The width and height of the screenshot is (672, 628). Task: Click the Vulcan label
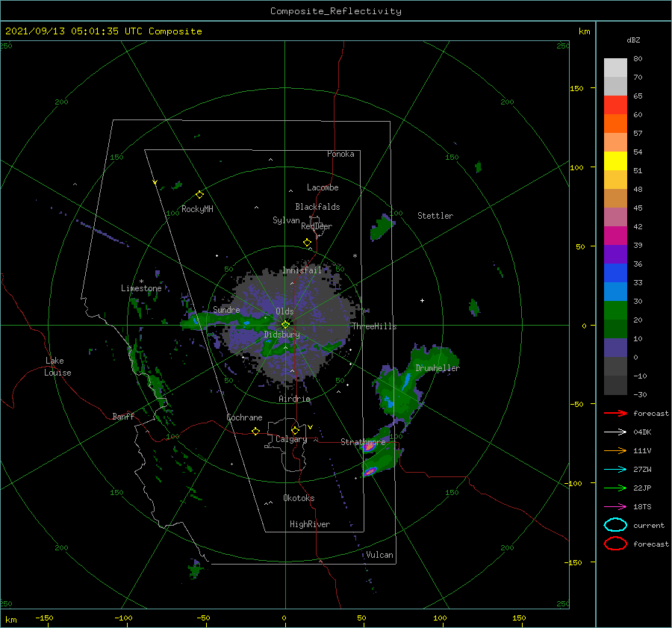click(380, 555)
